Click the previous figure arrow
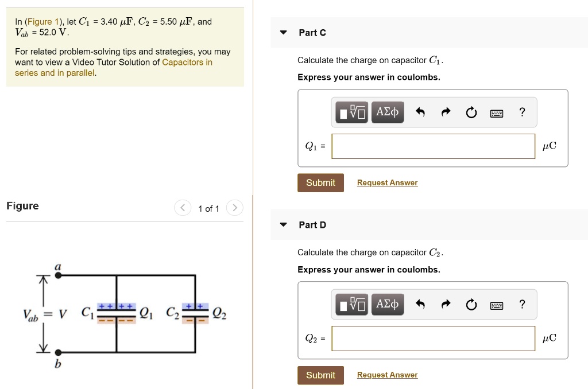 pyautogui.click(x=183, y=208)
